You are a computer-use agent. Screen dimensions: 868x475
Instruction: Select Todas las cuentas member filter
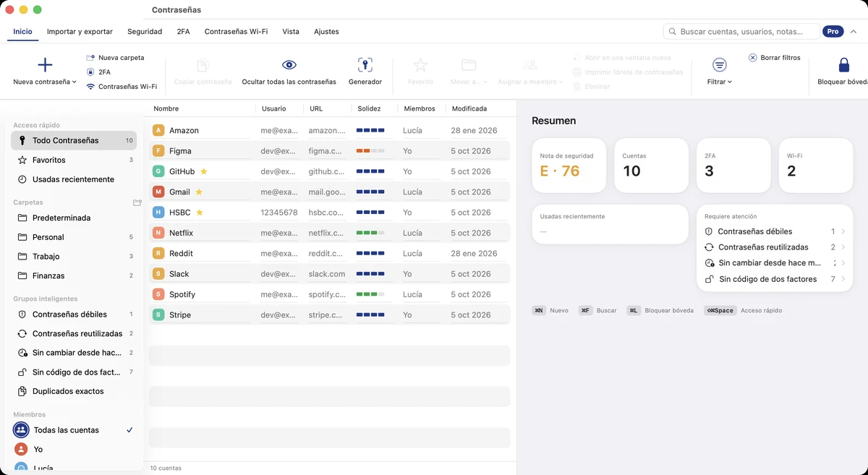click(x=74, y=430)
